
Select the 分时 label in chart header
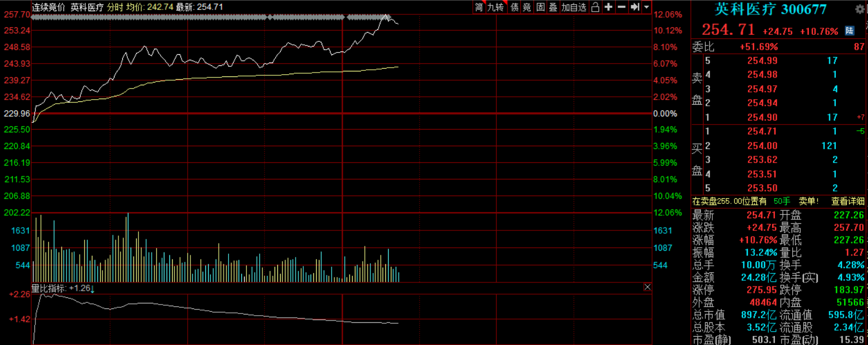pos(115,7)
